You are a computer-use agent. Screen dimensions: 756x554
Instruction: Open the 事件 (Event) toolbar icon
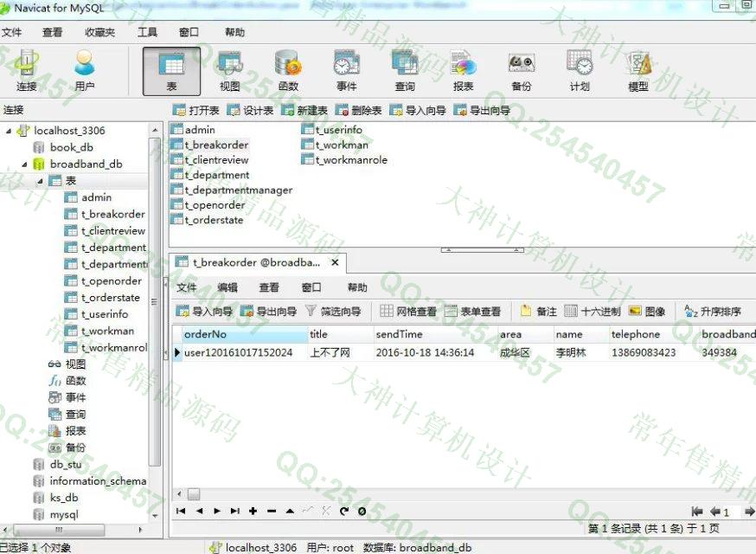pos(346,70)
